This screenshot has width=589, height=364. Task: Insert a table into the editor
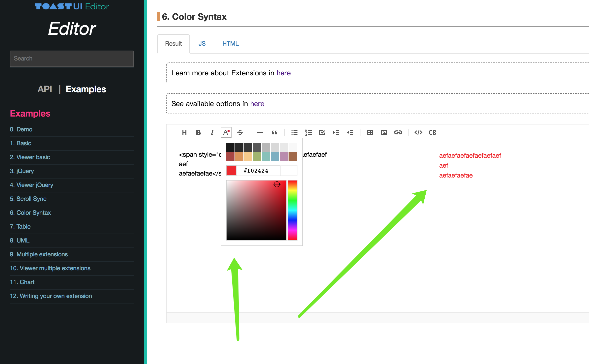[x=370, y=132]
